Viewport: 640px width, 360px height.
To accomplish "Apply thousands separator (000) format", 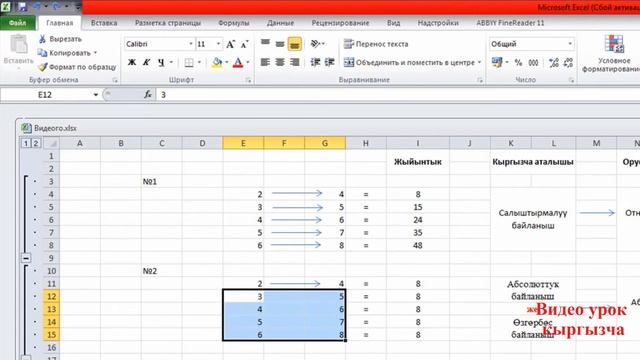I will 533,62.
